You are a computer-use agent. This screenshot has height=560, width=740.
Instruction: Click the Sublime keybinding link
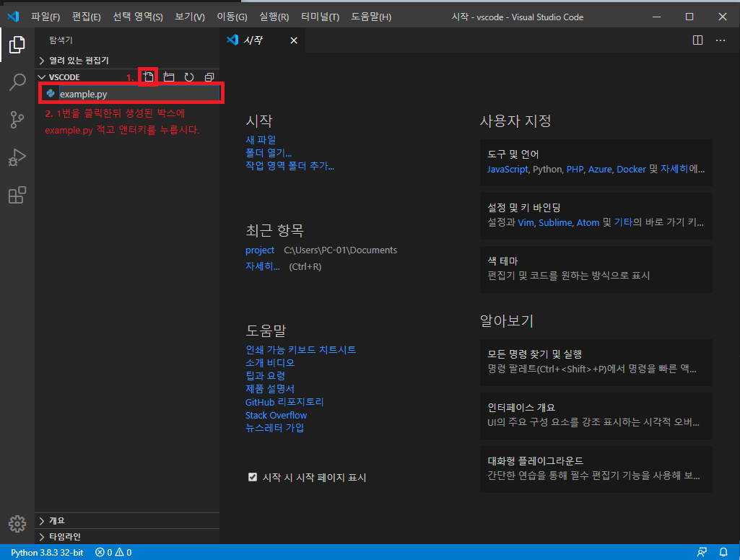click(555, 223)
